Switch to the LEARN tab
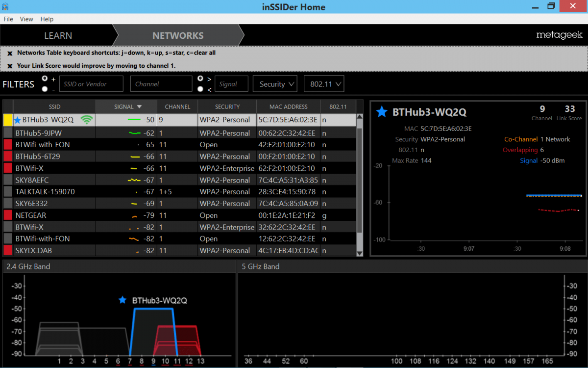The height and width of the screenshot is (368, 588). pos(58,35)
